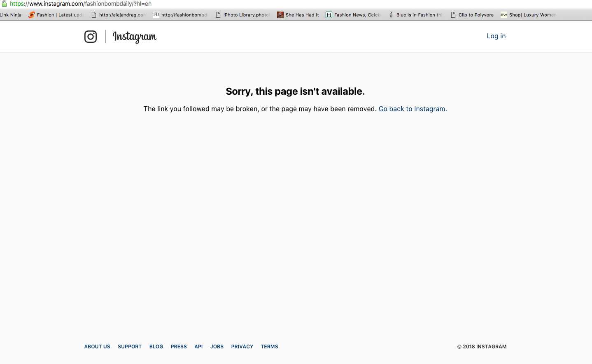The width and height of the screenshot is (592, 364).
Task: Open the iPhoto Library.photo bookmark
Action: [243, 15]
